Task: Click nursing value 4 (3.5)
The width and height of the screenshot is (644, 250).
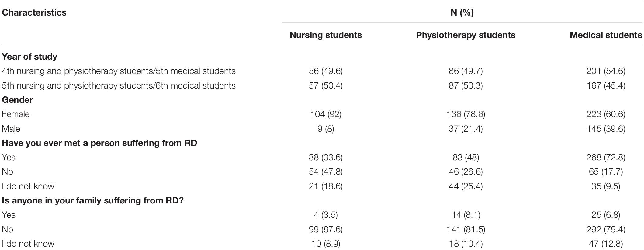Action: (x=326, y=215)
